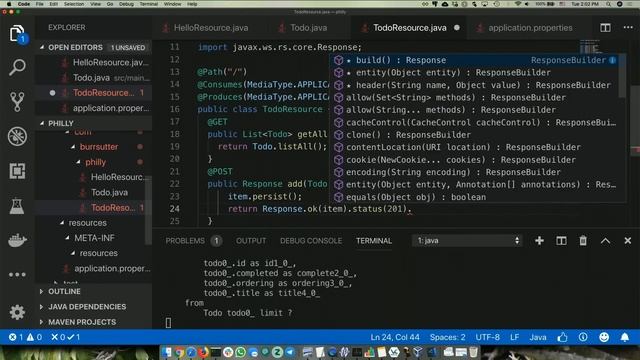Viewport: 640px width, 360px height.
Task: Split the editor to the right
Action: click(605, 28)
